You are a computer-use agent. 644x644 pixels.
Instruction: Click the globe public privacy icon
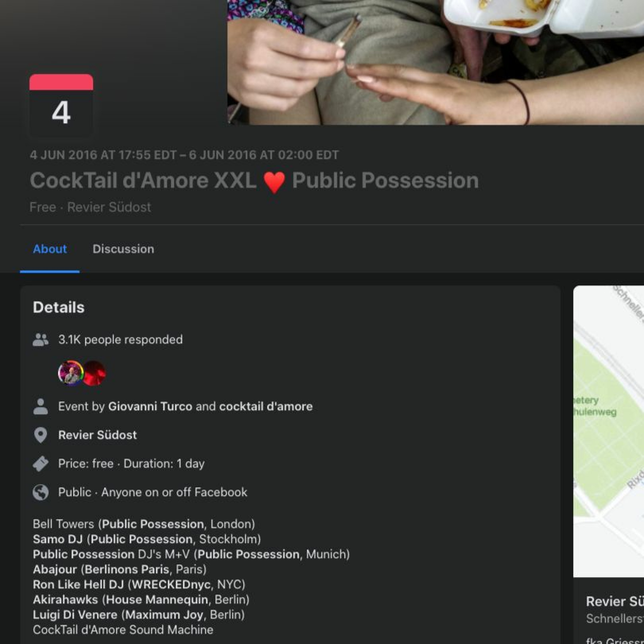pyautogui.click(x=41, y=492)
